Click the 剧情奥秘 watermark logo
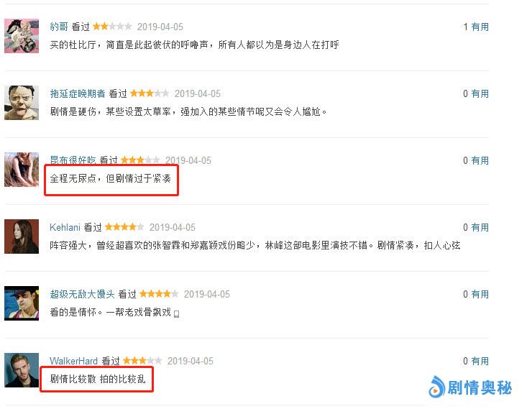 point(470,387)
